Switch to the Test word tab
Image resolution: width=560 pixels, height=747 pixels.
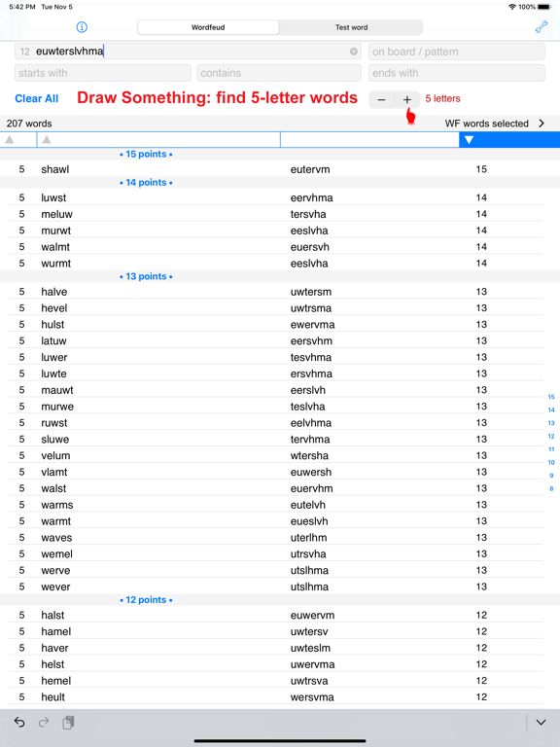[351, 27]
